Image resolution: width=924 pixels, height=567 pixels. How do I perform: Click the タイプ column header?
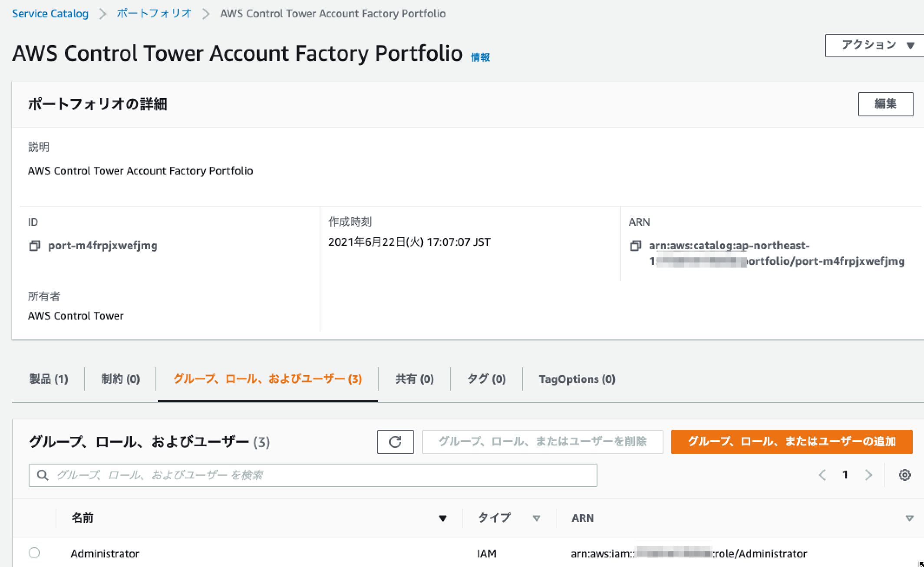[494, 518]
